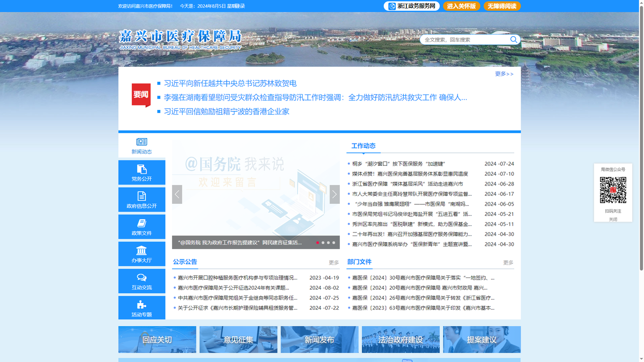
Task: Click the 登录 login link
Action: pos(240,6)
